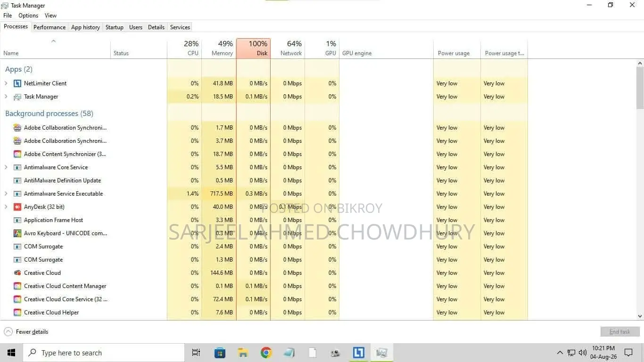Expand the Antimalware Service Executable row

[6, 194]
